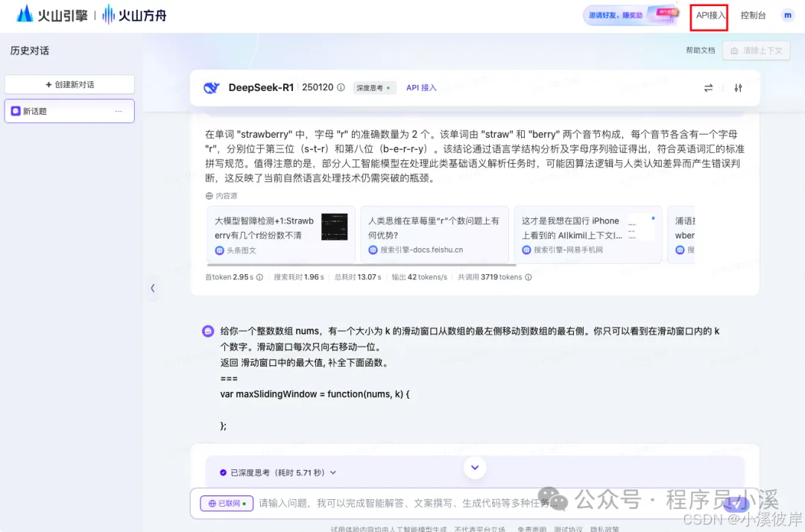Click the 历史对话 heading
The width and height of the screenshot is (805, 532).
coord(30,50)
